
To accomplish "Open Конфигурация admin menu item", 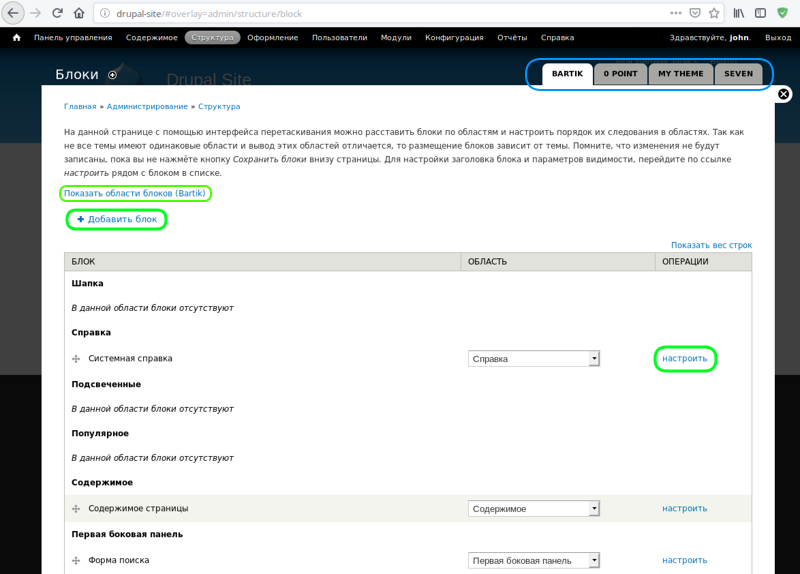I will tap(454, 37).
